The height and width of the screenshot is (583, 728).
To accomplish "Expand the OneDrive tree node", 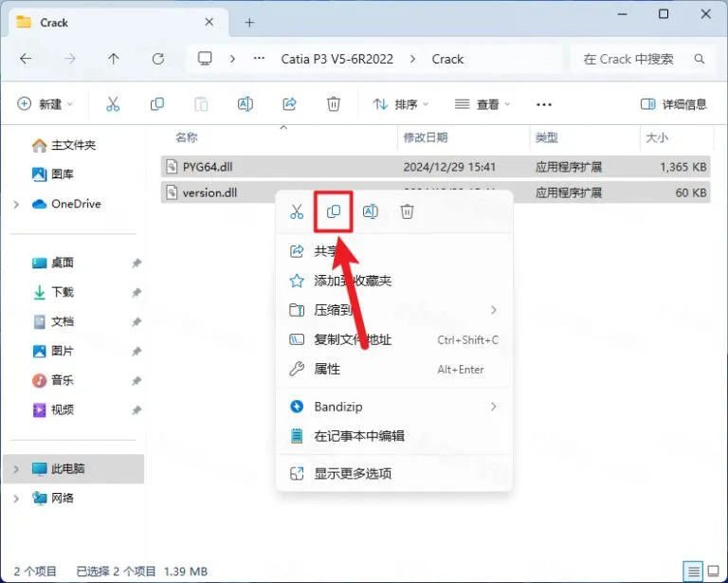I will click(x=16, y=204).
